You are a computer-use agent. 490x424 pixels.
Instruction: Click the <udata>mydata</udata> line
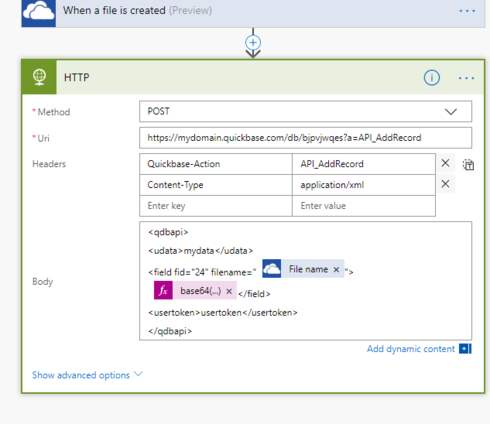coord(200,251)
